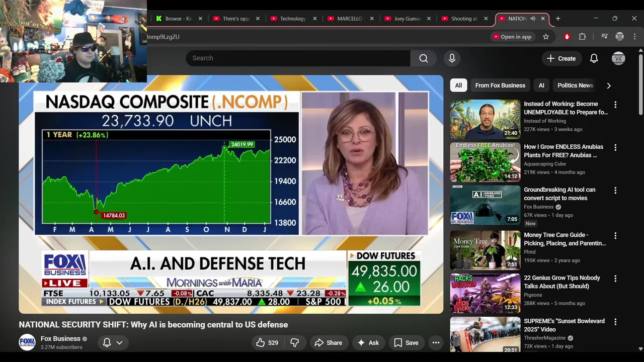The height and width of the screenshot is (362, 644).
Task: Close the Joey Guevara tab
Action: click(x=429, y=19)
